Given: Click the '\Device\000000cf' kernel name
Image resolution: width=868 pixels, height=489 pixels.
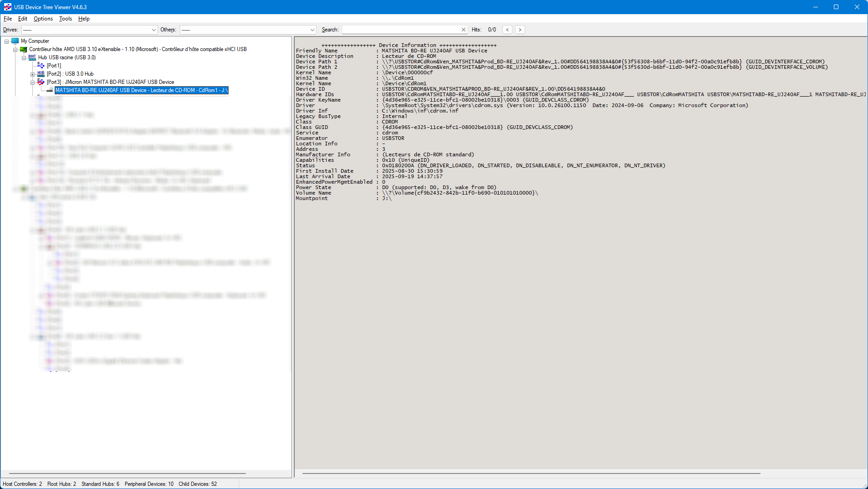Looking at the screenshot, I should 408,72.
